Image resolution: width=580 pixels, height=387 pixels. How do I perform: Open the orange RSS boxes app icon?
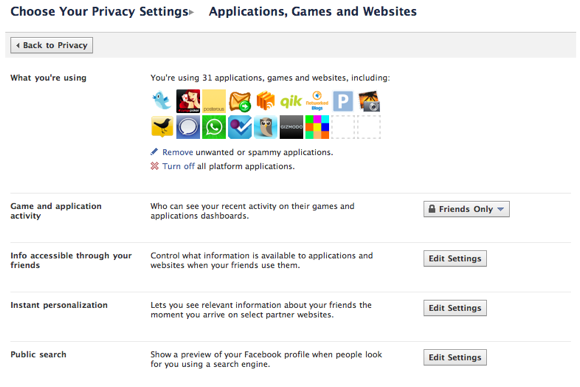(x=266, y=101)
